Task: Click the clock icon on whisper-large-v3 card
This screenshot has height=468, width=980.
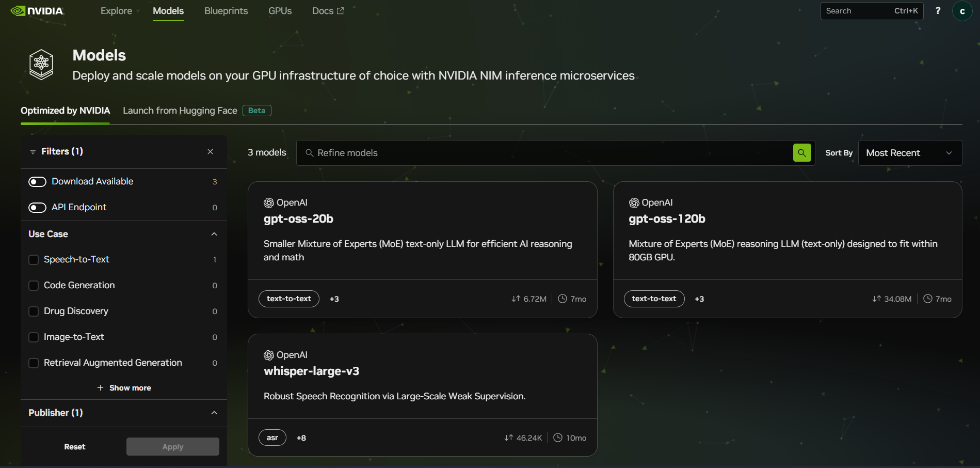Action: pyautogui.click(x=558, y=438)
